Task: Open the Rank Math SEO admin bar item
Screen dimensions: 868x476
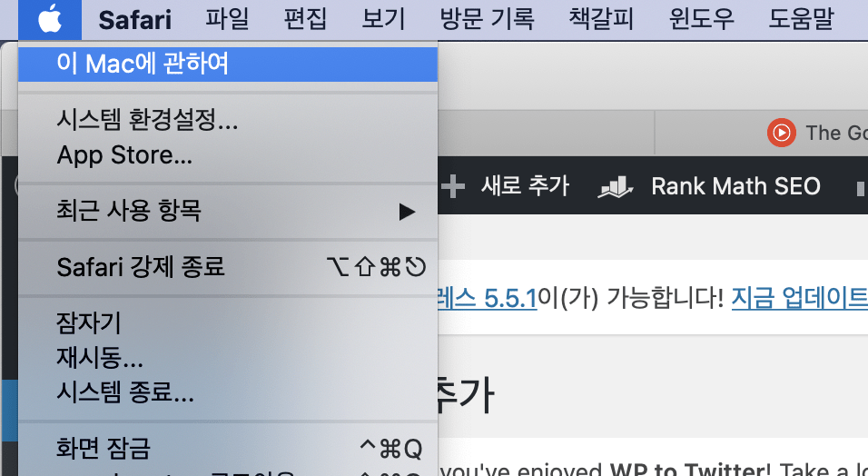Action: tap(709, 186)
